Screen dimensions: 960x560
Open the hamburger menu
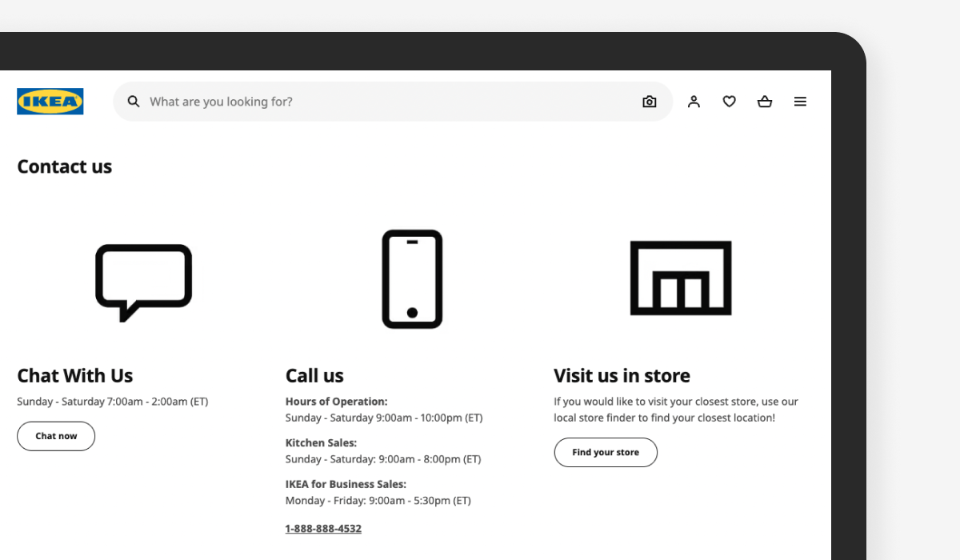[800, 102]
